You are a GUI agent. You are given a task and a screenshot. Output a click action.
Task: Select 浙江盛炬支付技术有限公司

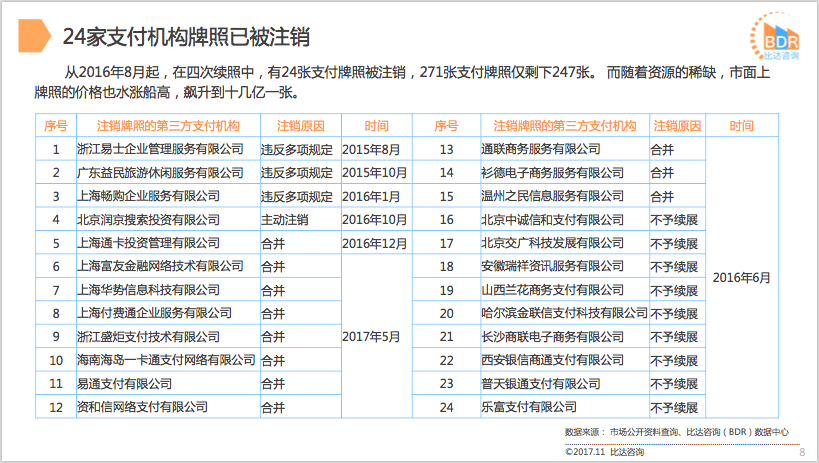point(148,337)
